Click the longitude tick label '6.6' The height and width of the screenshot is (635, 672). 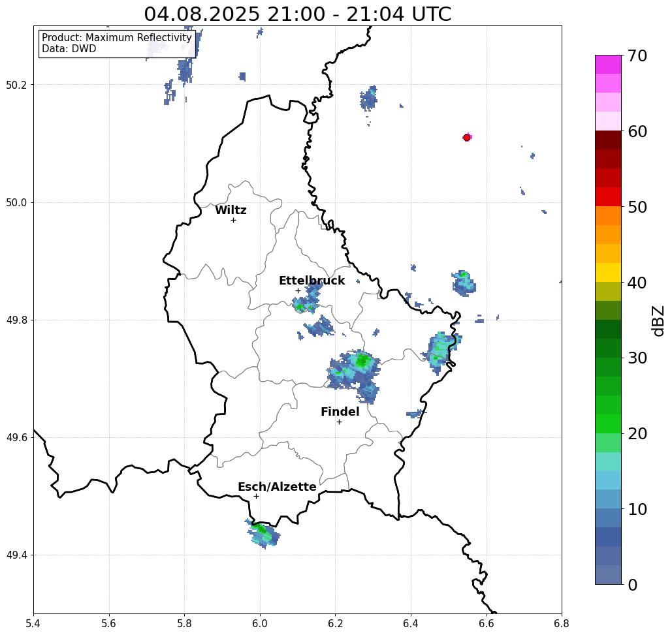[486, 623]
